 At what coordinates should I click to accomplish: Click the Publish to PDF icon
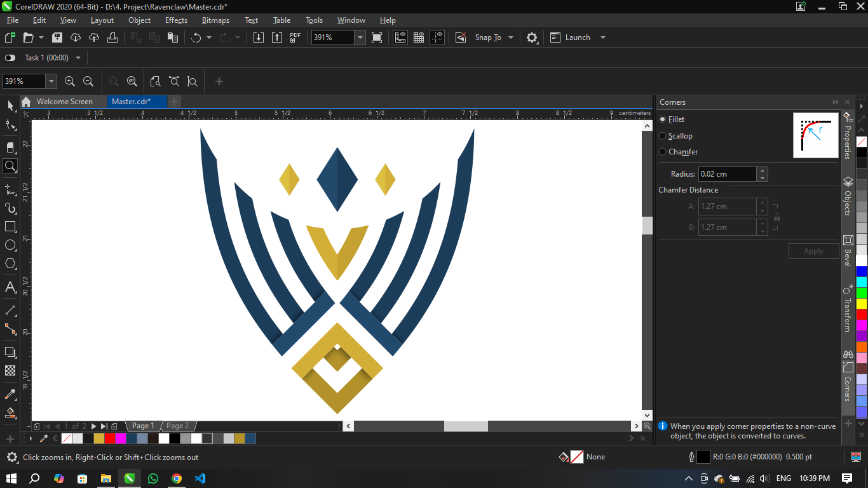(x=295, y=37)
